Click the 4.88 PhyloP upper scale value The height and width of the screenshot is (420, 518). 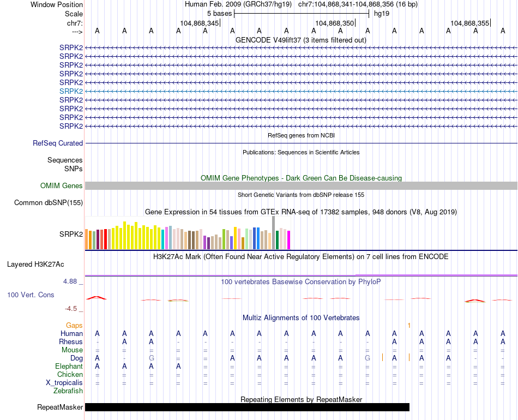tap(70, 281)
